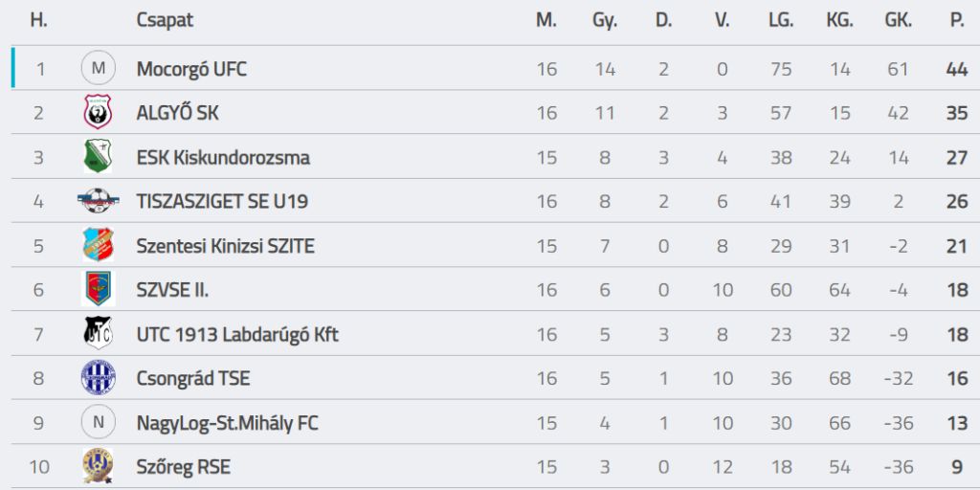
Task: Click the ALGYŐ SK team crest
Action: pos(99,113)
